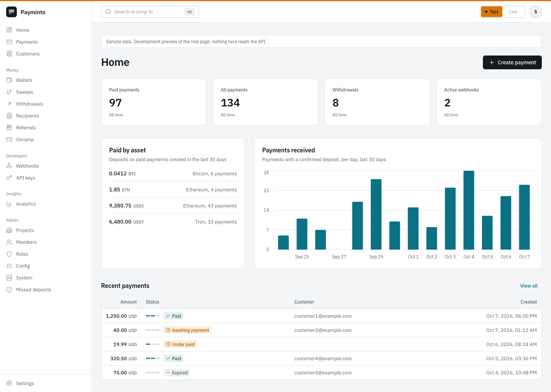The height and width of the screenshot is (392, 551).
Task: Click the search magnifier icon
Action: (x=108, y=12)
